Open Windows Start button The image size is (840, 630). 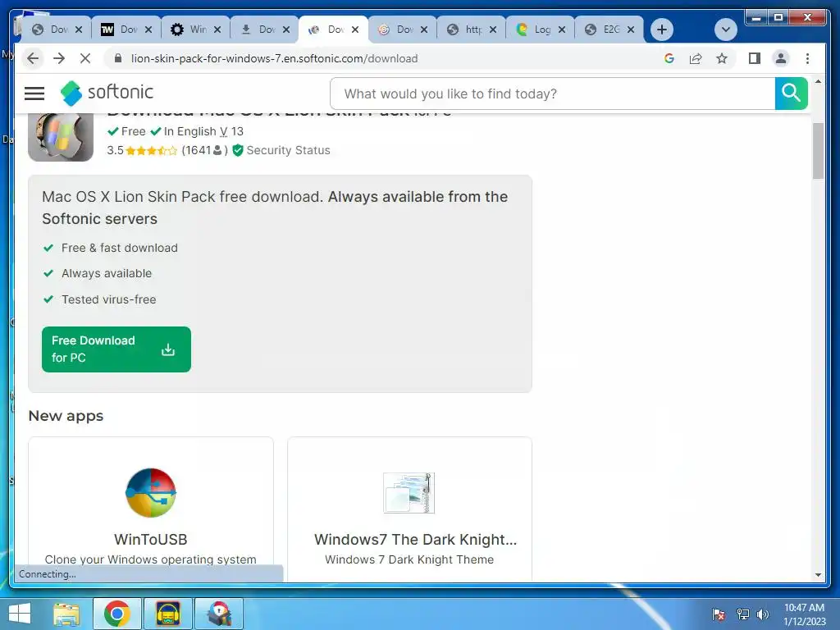(20, 614)
